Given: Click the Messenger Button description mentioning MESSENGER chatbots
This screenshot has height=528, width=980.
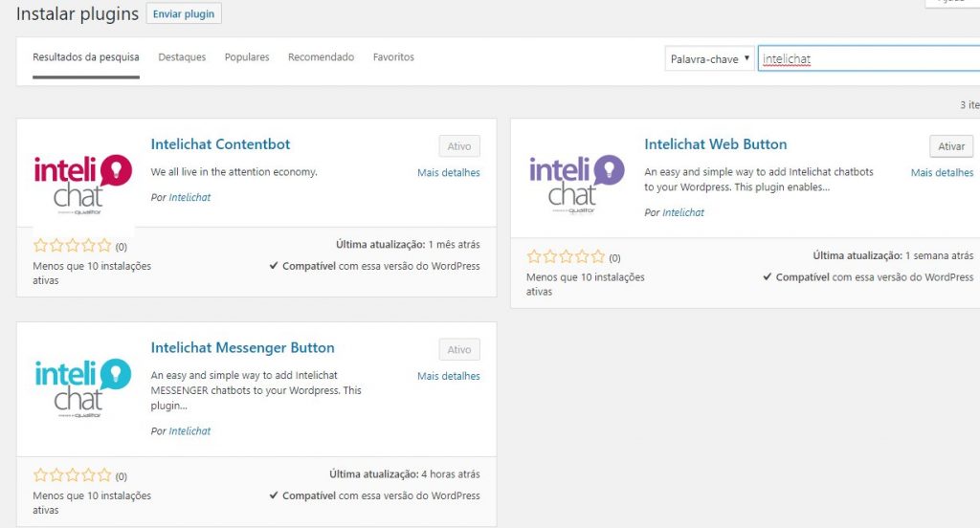Looking at the screenshot, I should pos(256,390).
